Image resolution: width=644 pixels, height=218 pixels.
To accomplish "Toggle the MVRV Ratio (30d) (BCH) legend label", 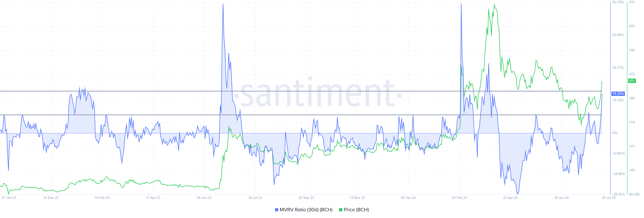I will point(306,210).
